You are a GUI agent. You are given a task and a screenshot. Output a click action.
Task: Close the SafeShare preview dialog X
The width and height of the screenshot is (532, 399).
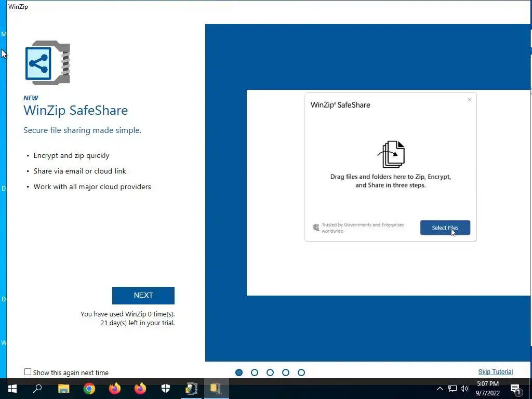[470, 100]
